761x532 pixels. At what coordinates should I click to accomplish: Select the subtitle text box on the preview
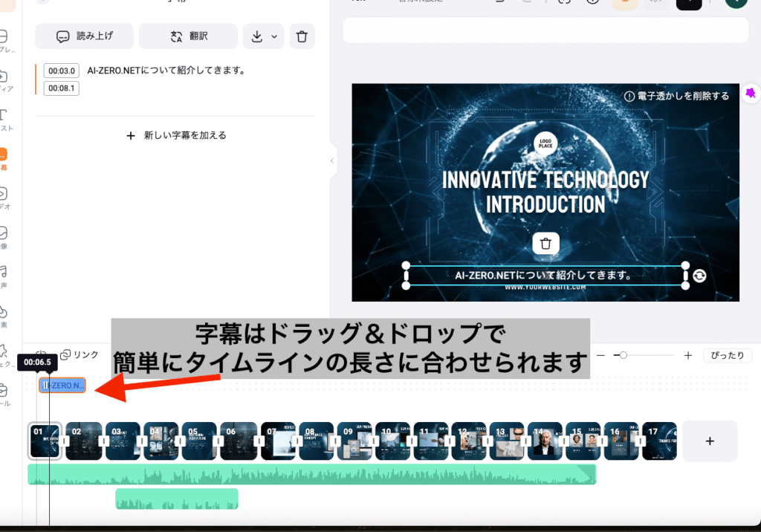tap(545, 276)
